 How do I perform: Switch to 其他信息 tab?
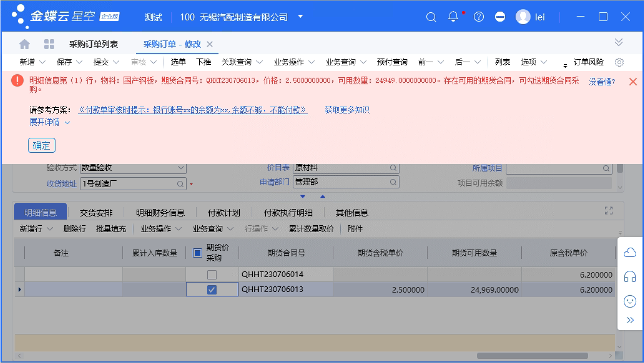pyautogui.click(x=352, y=213)
